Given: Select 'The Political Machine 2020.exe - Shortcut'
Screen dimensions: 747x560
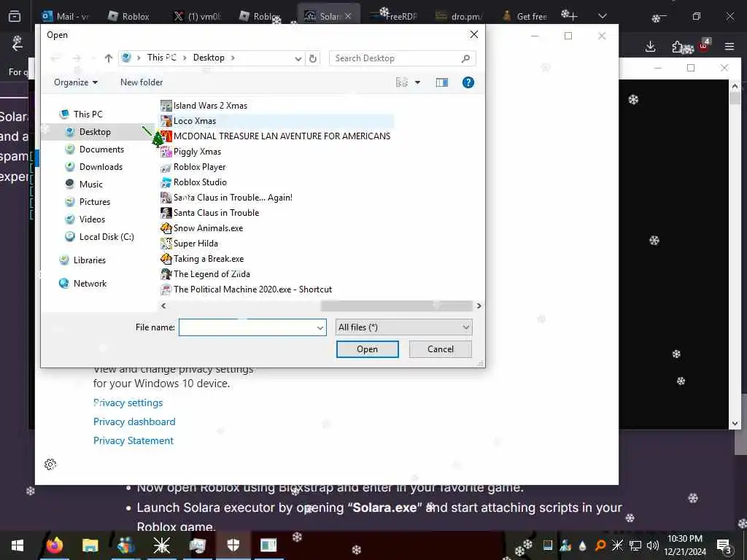Looking at the screenshot, I should click(252, 289).
